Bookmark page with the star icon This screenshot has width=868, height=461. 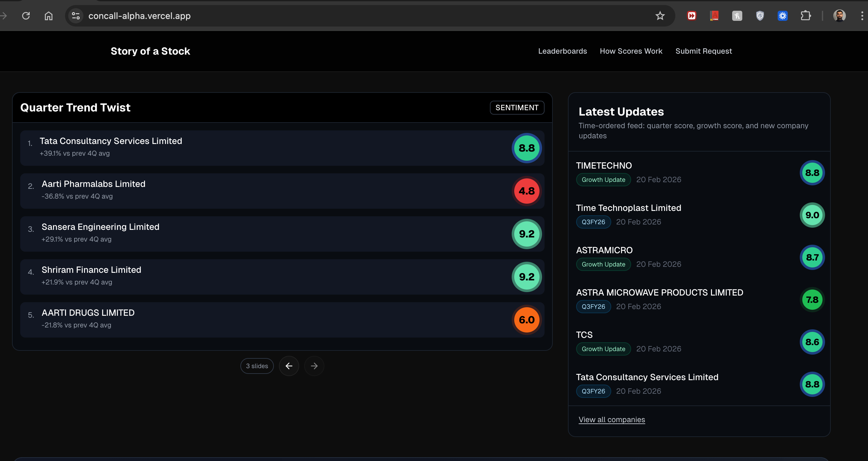[660, 16]
